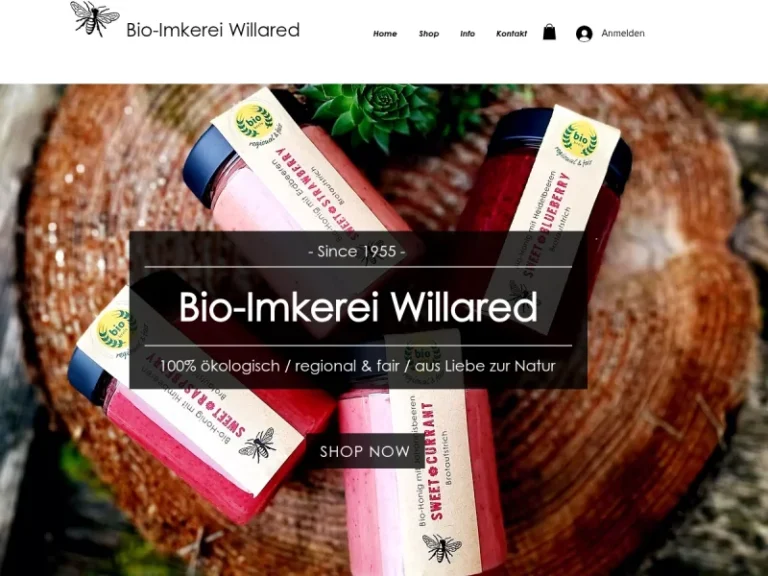Go to the Home menu item
This screenshot has height=576, width=768.
click(x=385, y=34)
